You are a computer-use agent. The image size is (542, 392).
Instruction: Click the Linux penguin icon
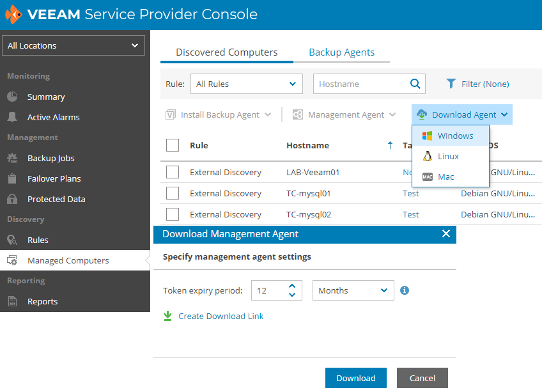[x=428, y=157]
